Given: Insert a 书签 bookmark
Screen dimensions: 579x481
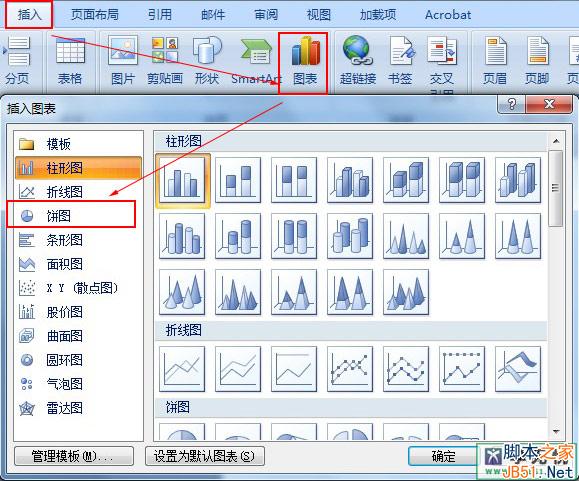Looking at the screenshot, I should click(400, 61).
